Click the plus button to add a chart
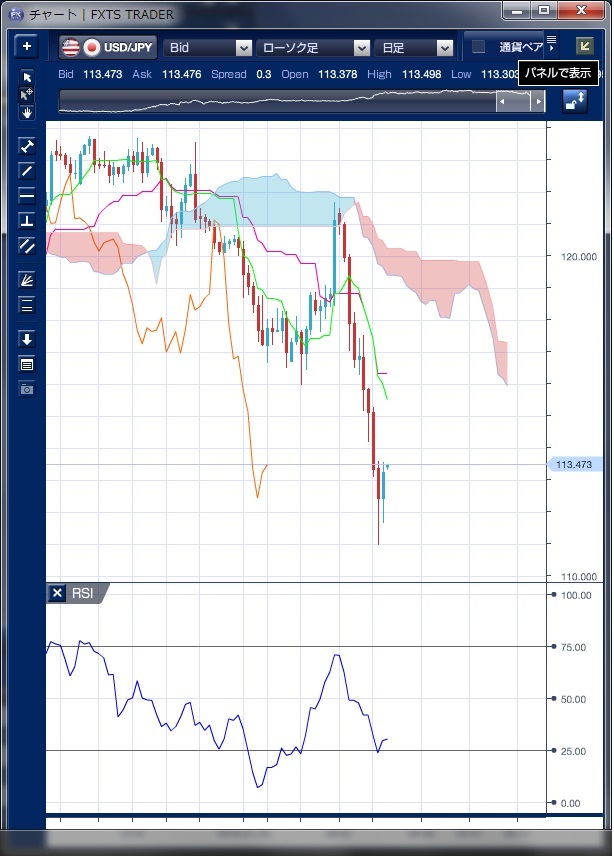Screen dimensions: 614x856 (x=27, y=47)
